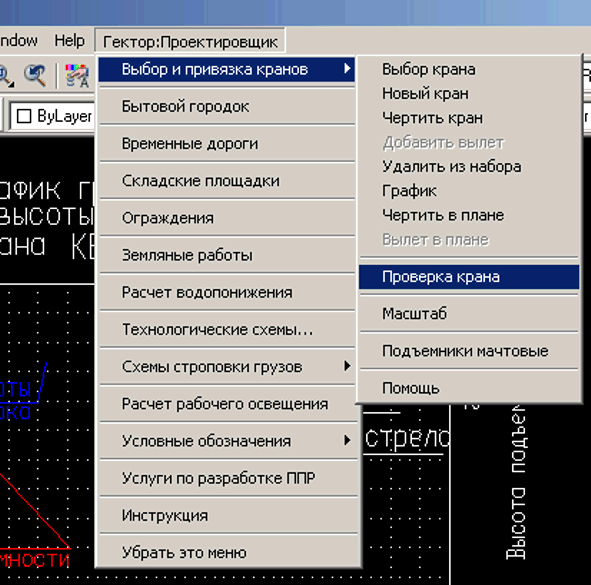This screenshot has width=591, height=585.
Task: Open the Help menu
Action: pyautogui.click(x=69, y=40)
